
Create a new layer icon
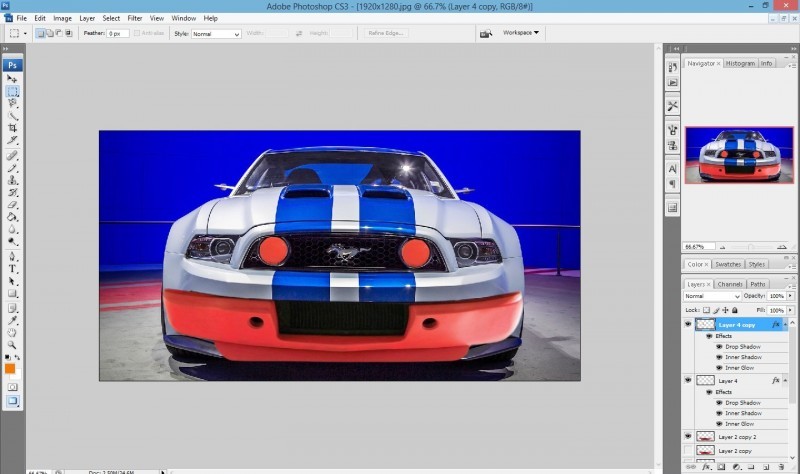click(766, 467)
